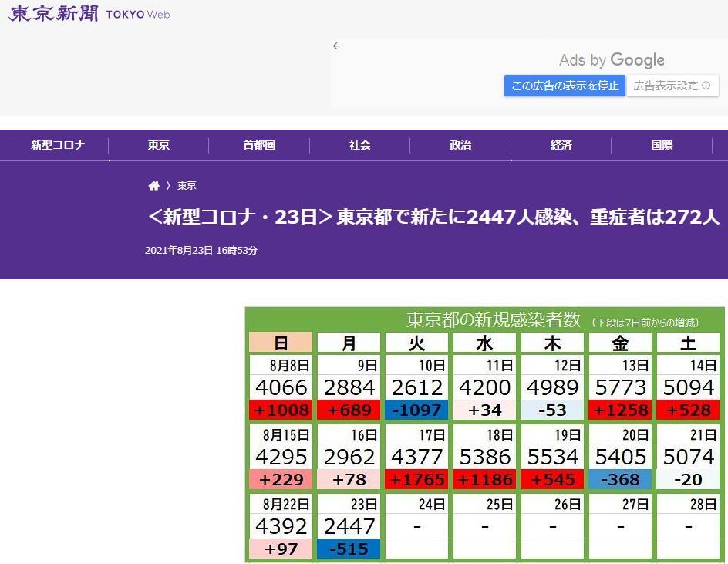
Task: Click the 28日 date label
Action: (703, 504)
